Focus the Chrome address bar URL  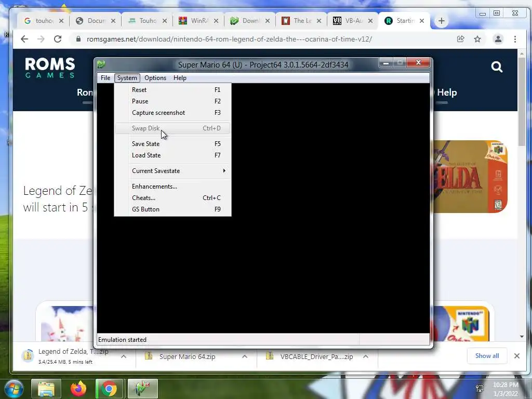coord(229,39)
